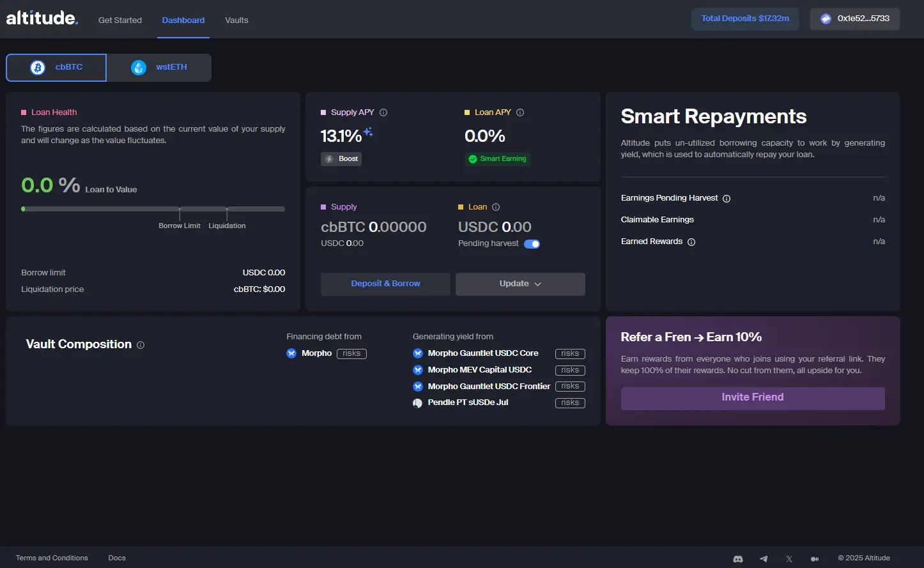
Task: Click the Borrow Limit marker label
Action: 180,226
